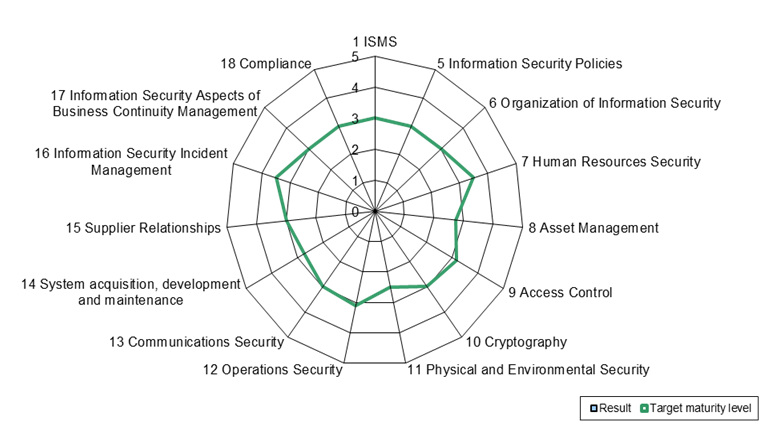Click the 12 Operations Security label
The width and height of the screenshot is (769, 440).
pyautogui.click(x=273, y=369)
